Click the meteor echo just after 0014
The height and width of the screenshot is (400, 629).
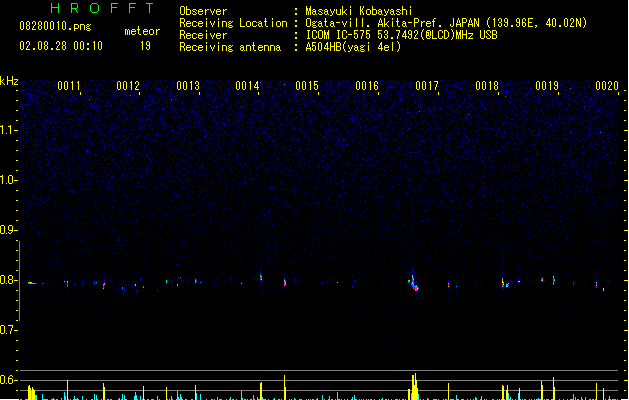[x=261, y=277]
